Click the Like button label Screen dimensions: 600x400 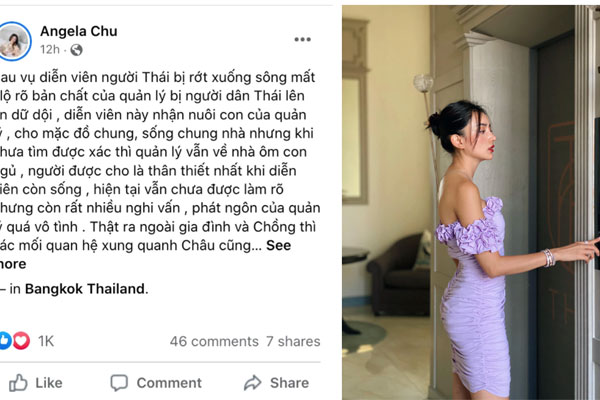(x=49, y=383)
